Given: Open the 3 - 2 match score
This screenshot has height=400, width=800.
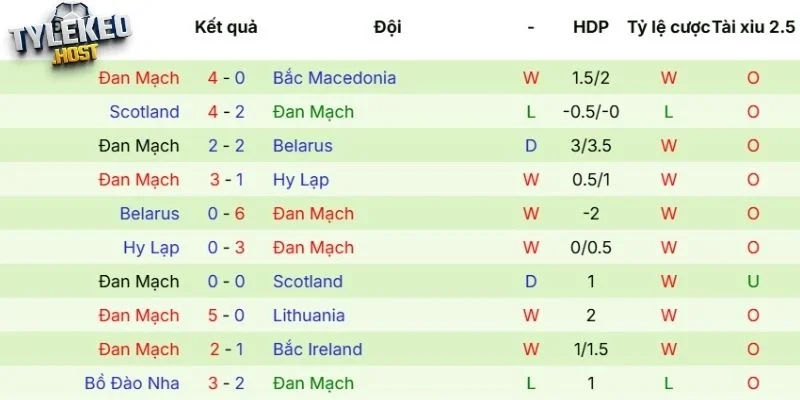Looking at the screenshot, I should (226, 384).
